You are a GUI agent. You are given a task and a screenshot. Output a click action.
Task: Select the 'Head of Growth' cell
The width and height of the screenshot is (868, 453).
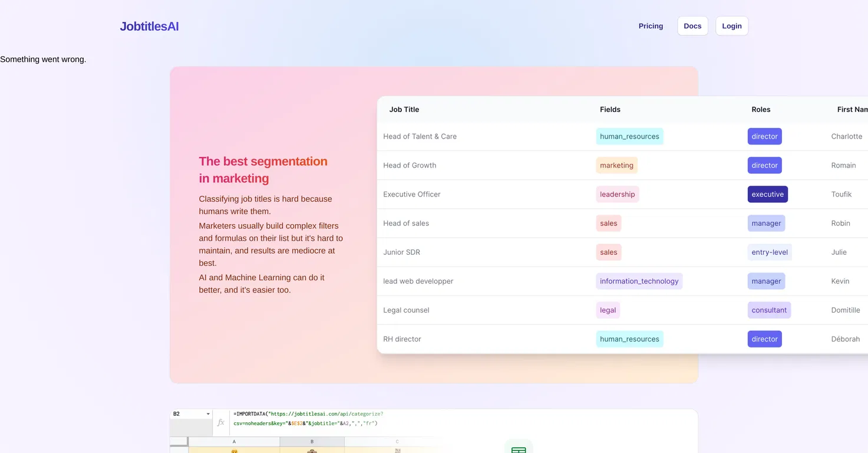(x=410, y=165)
